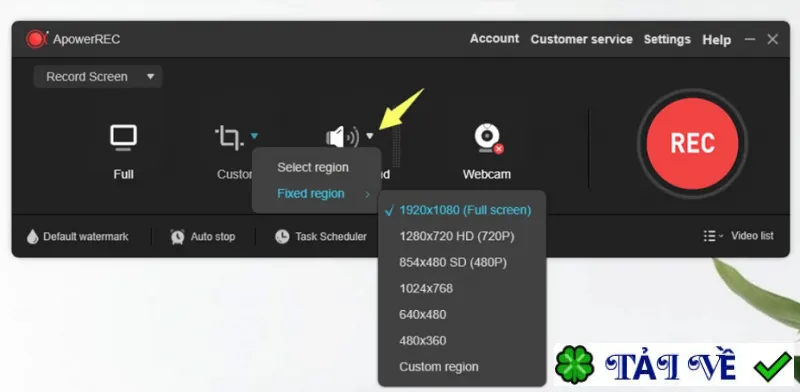Expand the Sound options dropdown arrow
Image resolution: width=800 pixels, height=392 pixels.
pyautogui.click(x=370, y=136)
